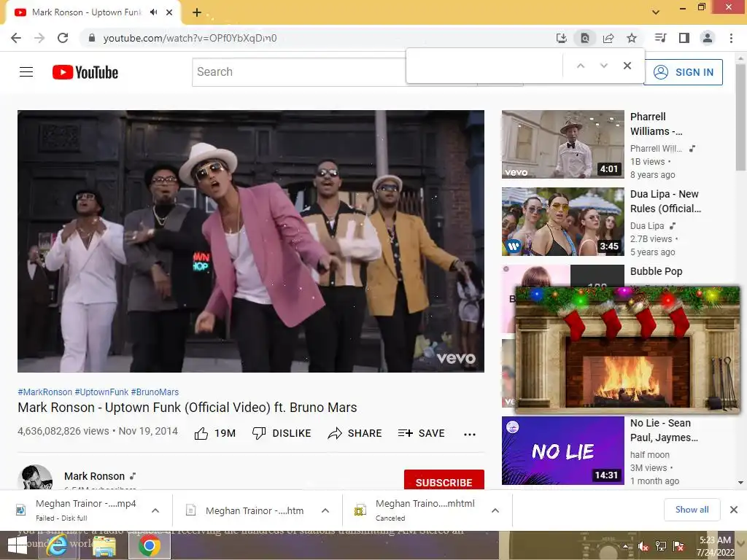Open the media control playlist icon
747x560 pixels.
[x=660, y=38]
